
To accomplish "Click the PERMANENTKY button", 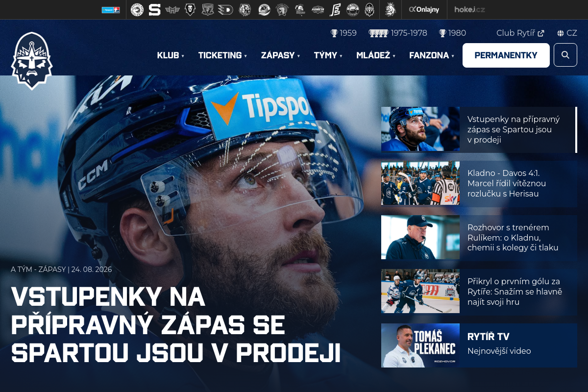I will [506, 55].
